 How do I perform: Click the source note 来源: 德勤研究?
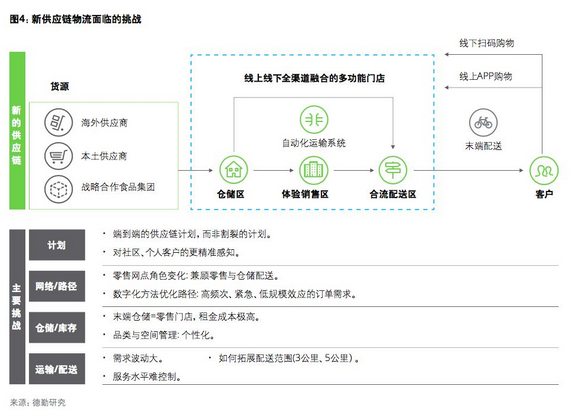(37, 403)
